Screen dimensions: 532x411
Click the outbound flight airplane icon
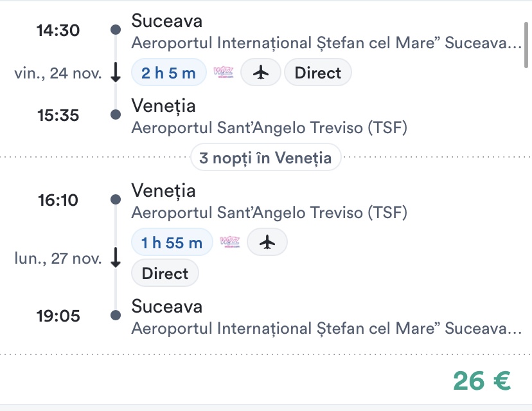[261, 73]
